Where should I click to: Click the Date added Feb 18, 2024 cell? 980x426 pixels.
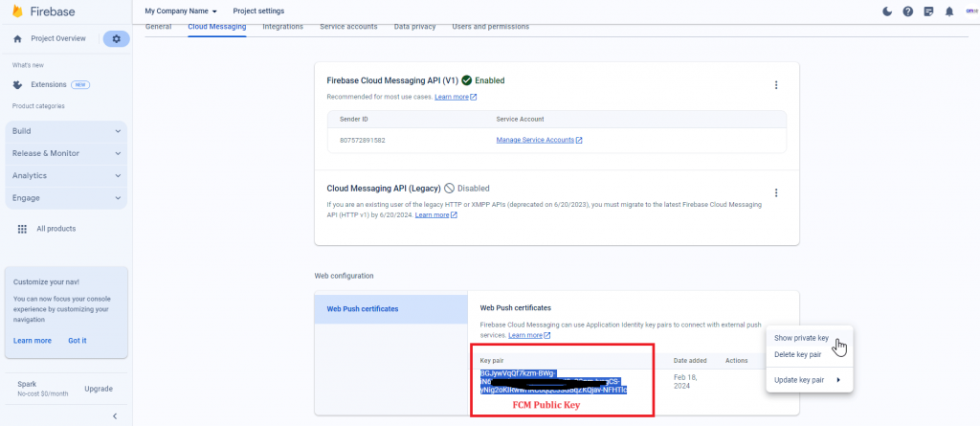point(685,382)
